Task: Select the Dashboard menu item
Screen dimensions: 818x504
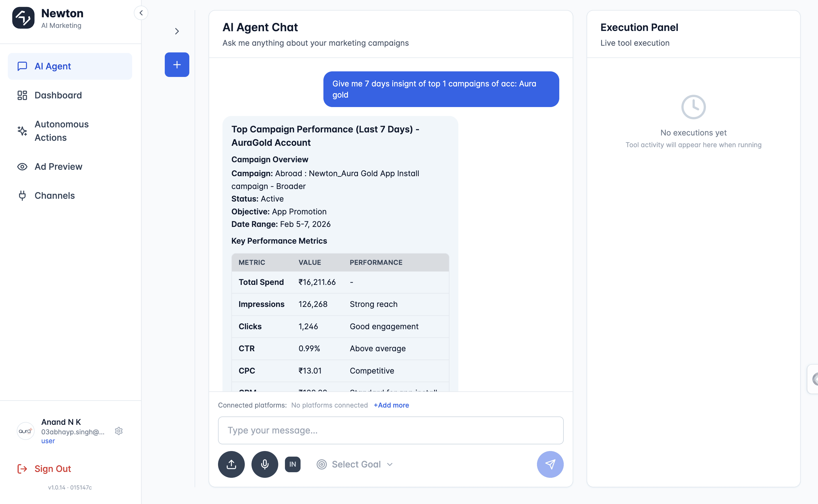Action: coord(58,95)
